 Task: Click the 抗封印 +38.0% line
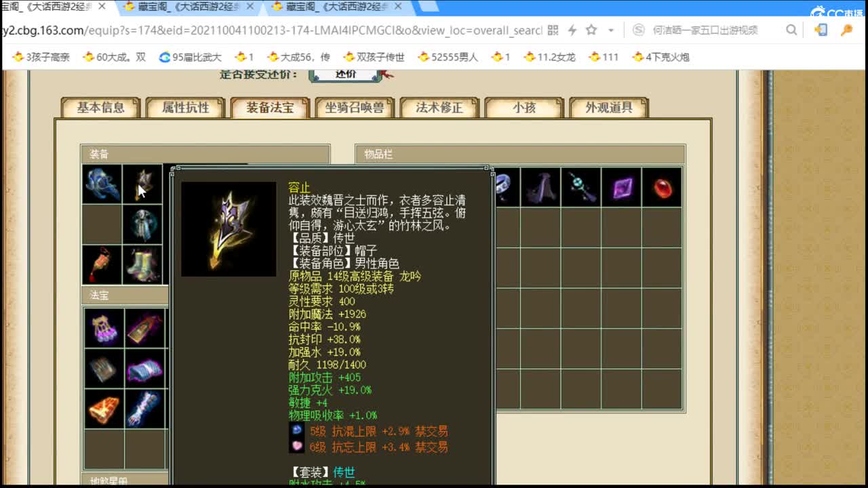(324, 339)
